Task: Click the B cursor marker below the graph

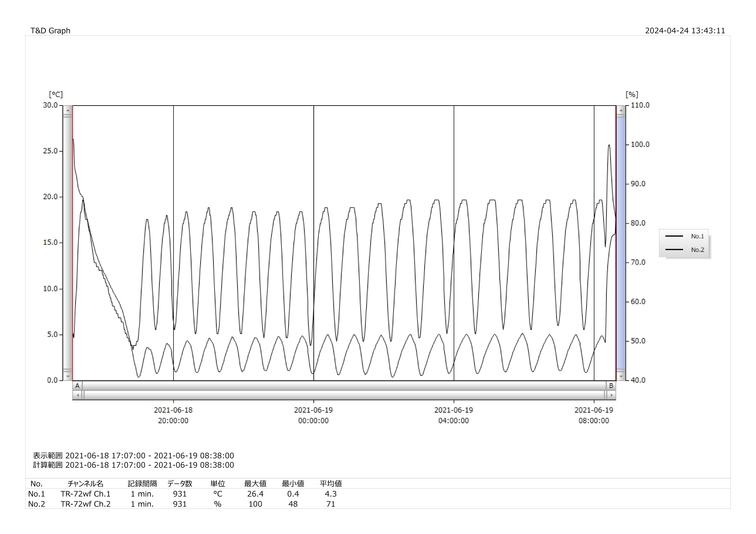Action: tap(611, 386)
